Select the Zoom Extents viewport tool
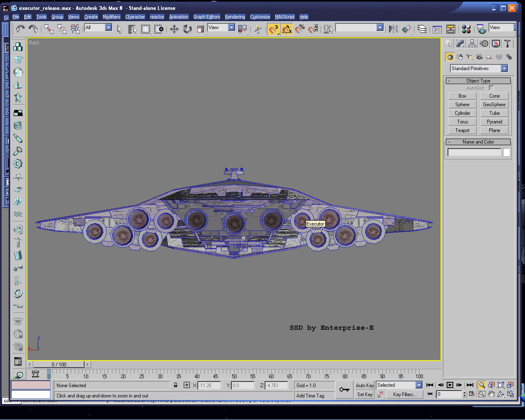 (501, 385)
